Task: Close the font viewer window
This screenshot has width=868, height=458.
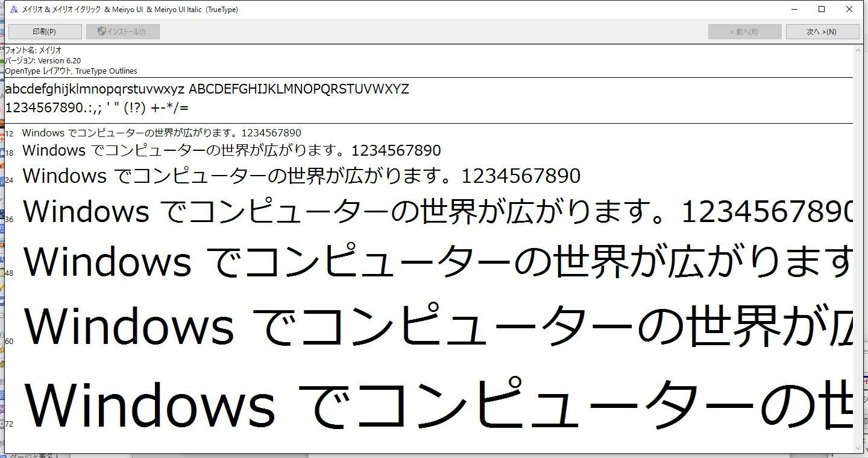Action: point(849,9)
